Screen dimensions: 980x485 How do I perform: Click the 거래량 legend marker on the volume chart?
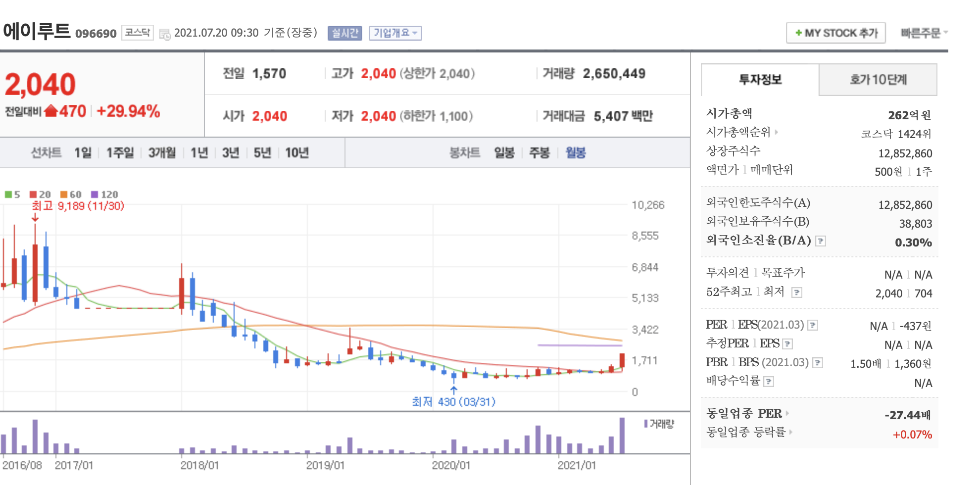(x=645, y=424)
